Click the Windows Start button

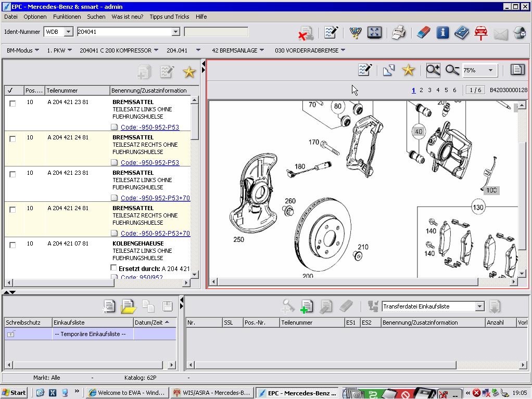[x=14, y=393]
